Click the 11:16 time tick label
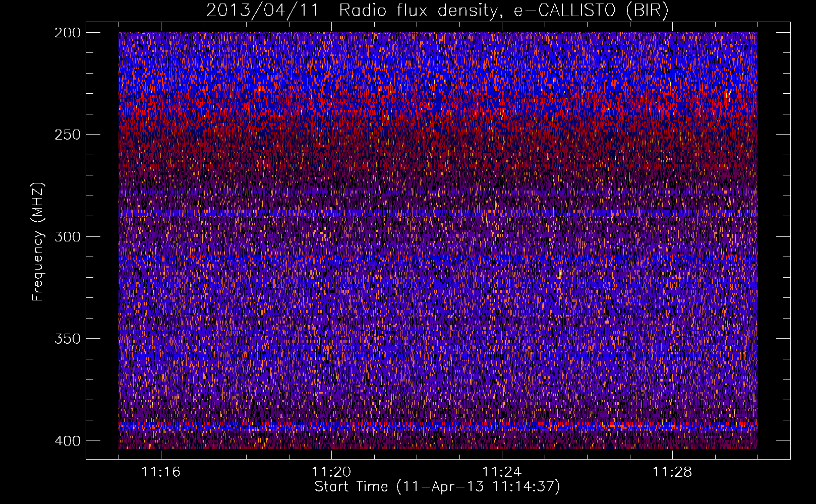Screen dimensions: 816x504 161,472
